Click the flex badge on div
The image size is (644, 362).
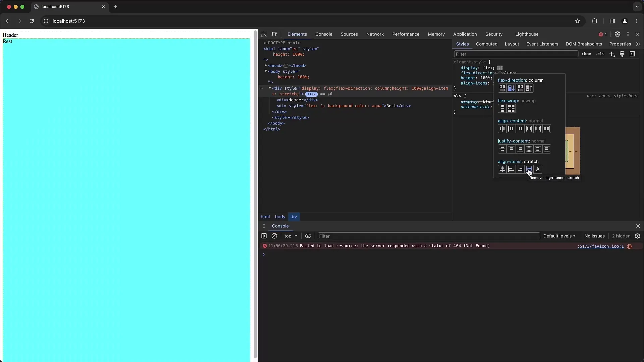(311, 94)
